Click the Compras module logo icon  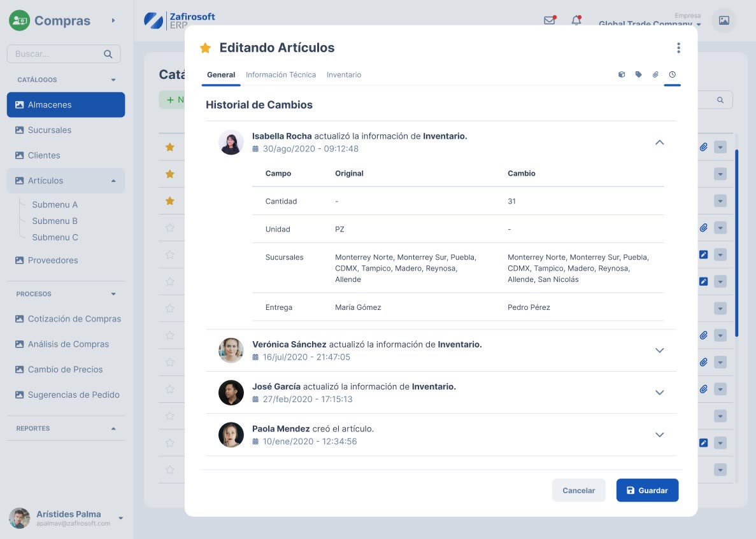click(19, 21)
